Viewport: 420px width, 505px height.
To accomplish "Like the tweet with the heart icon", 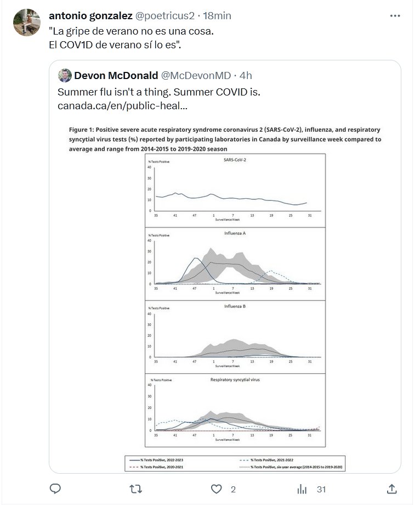I will (217, 489).
